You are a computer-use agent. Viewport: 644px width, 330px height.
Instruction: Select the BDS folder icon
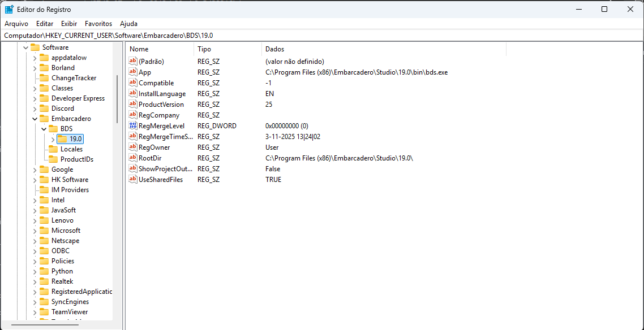coord(53,129)
